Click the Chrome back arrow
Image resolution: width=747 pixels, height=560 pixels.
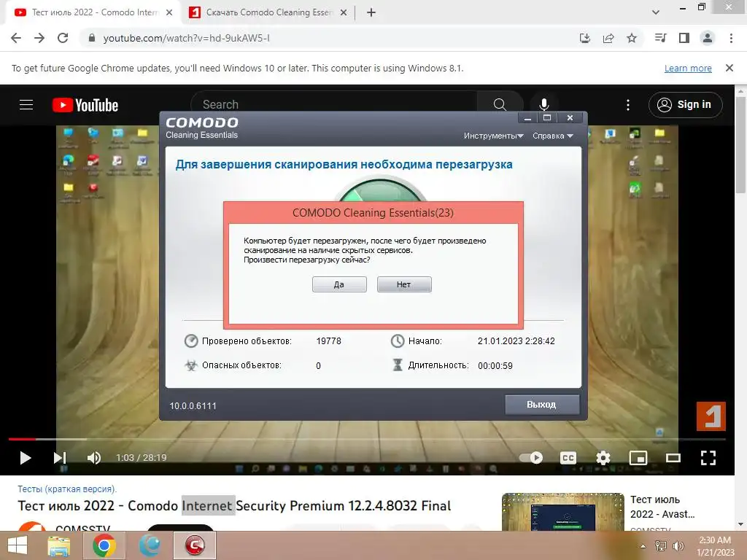click(x=16, y=38)
